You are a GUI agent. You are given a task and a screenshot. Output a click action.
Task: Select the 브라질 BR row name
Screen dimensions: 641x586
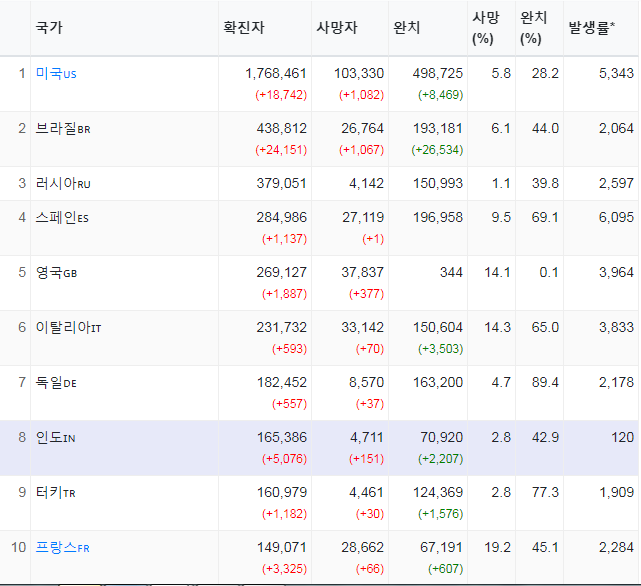pos(63,128)
